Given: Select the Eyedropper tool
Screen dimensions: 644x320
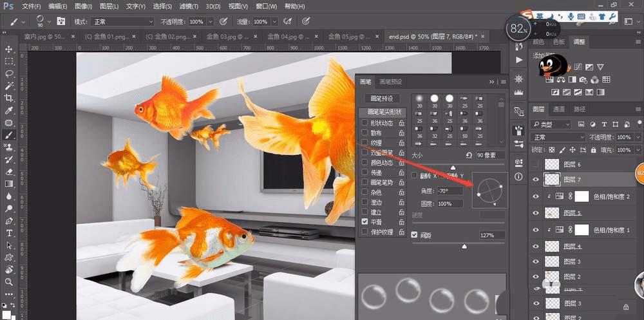Looking at the screenshot, I should coord(8,110).
